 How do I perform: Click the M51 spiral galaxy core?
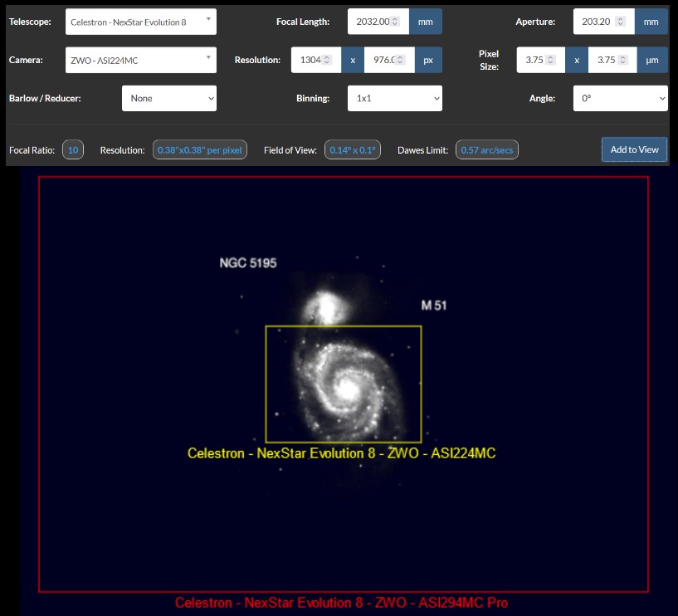[347, 389]
